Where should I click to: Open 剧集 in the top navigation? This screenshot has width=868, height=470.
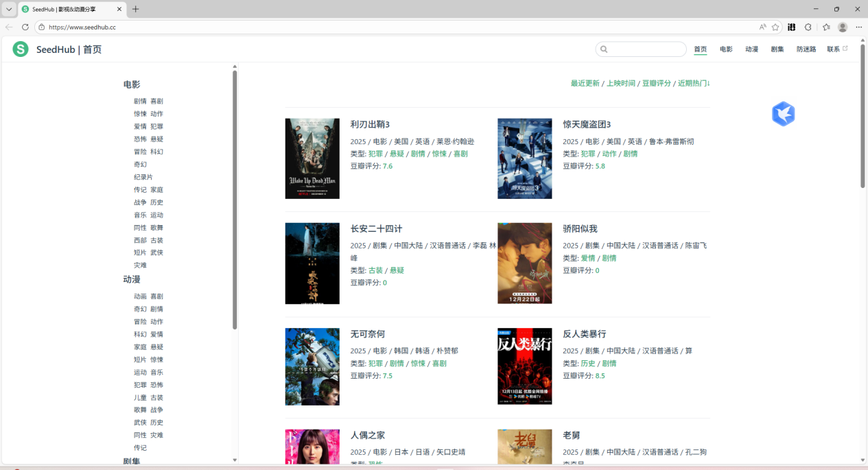pos(777,49)
